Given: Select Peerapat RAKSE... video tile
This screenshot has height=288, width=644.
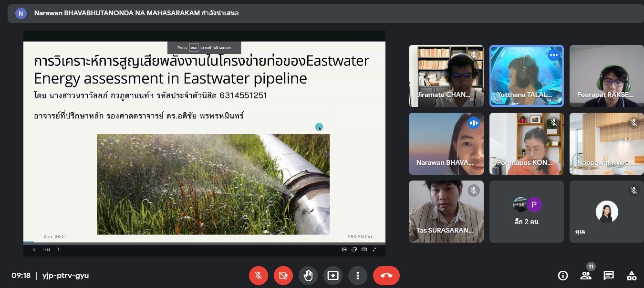Looking at the screenshot, I should pyautogui.click(x=607, y=76).
